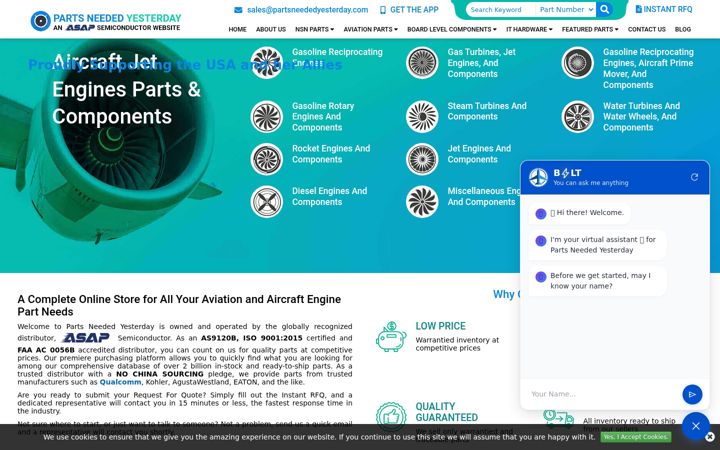Click the Rocket Engines icon
The width and height of the screenshot is (720, 450).
[x=267, y=159]
